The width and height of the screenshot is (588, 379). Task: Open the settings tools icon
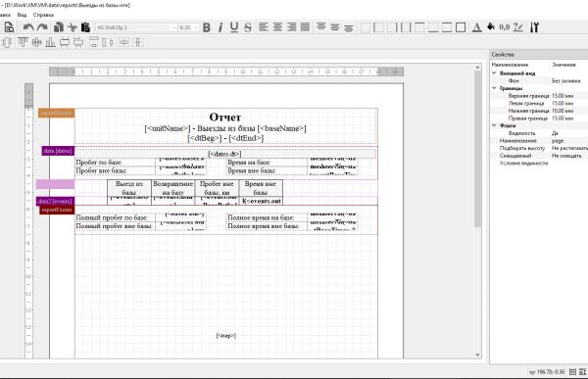tap(534, 27)
